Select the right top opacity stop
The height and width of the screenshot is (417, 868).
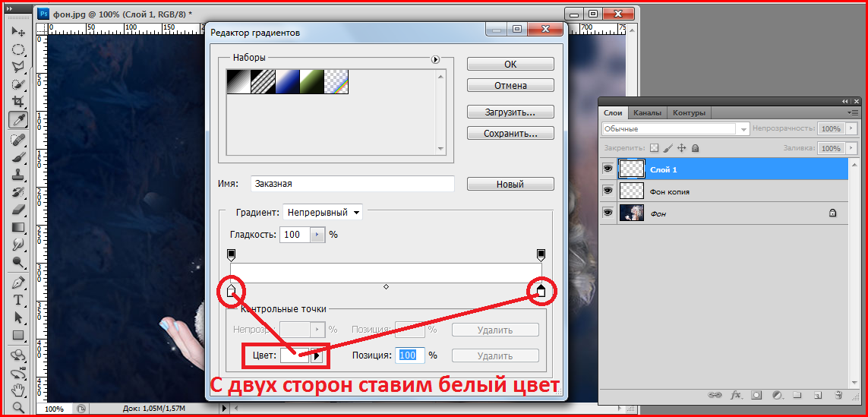point(541,254)
